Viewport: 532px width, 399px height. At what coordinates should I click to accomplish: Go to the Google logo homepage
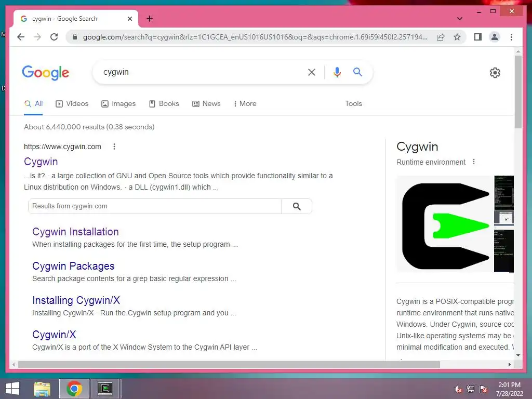pos(46,73)
